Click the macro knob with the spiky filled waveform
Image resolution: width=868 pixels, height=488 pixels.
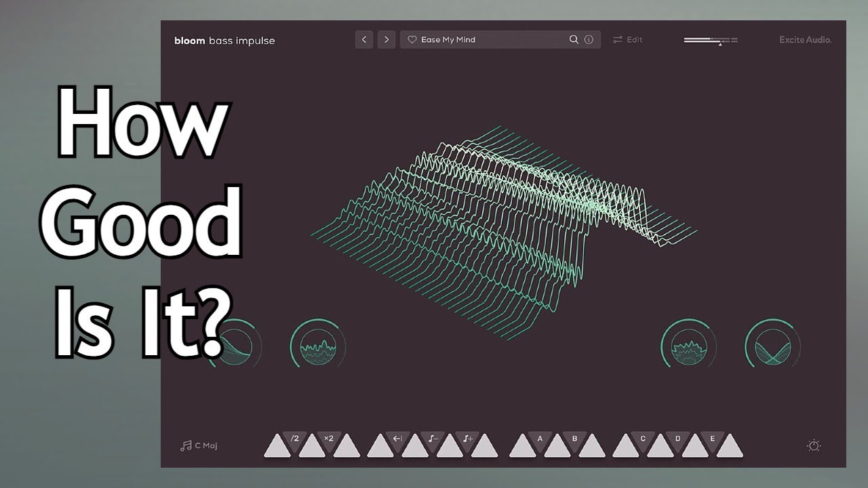tap(688, 346)
